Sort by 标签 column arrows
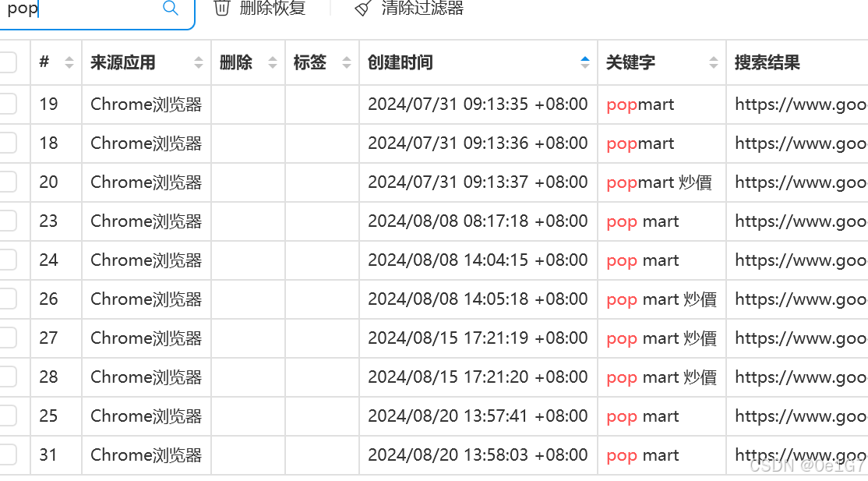Screen dimensions: 868x481 [347, 62]
